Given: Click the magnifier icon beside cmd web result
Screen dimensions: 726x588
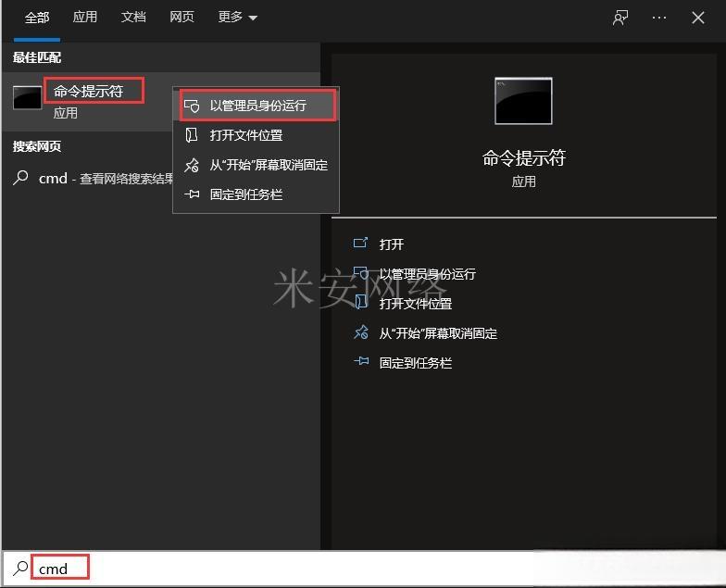Looking at the screenshot, I should [20, 178].
